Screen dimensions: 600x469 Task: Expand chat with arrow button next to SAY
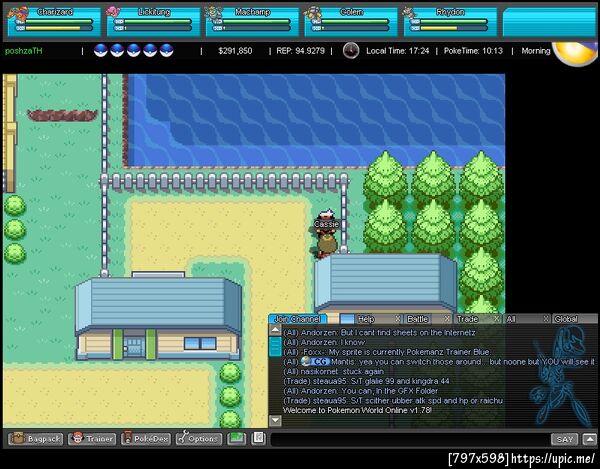click(x=590, y=439)
